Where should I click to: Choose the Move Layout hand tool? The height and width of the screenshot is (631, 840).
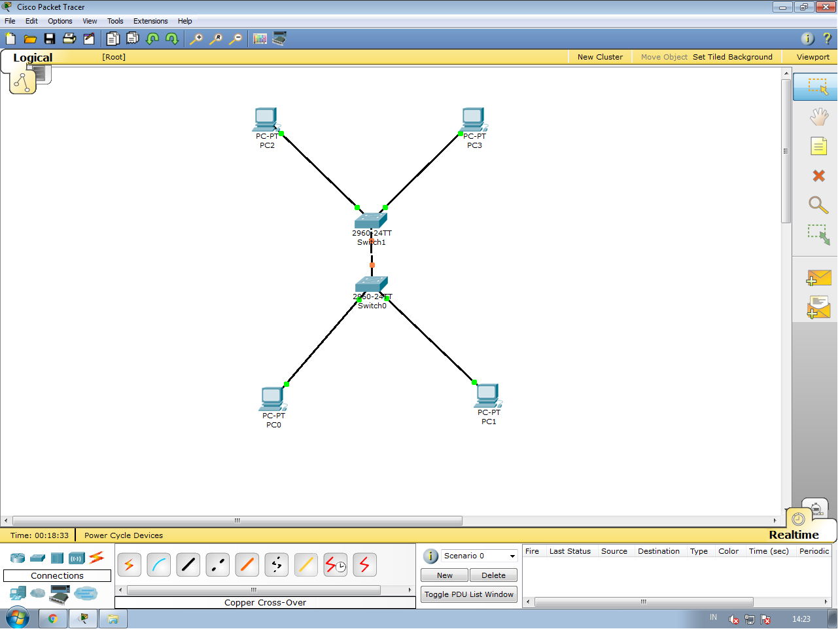(818, 117)
